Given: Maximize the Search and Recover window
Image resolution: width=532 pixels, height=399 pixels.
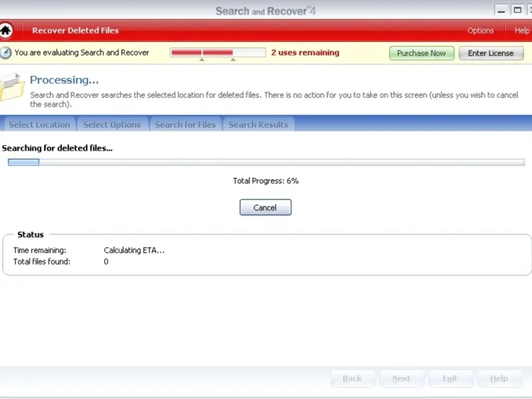Looking at the screenshot, I should [517, 10].
